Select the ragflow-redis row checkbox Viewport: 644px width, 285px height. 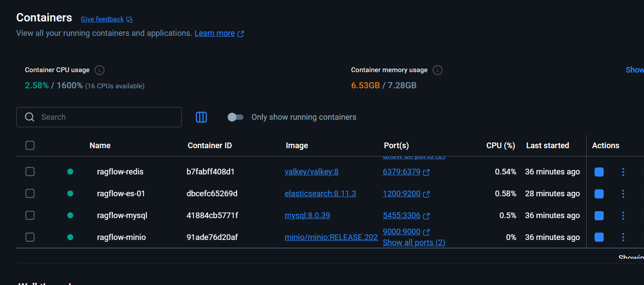point(30,172)
